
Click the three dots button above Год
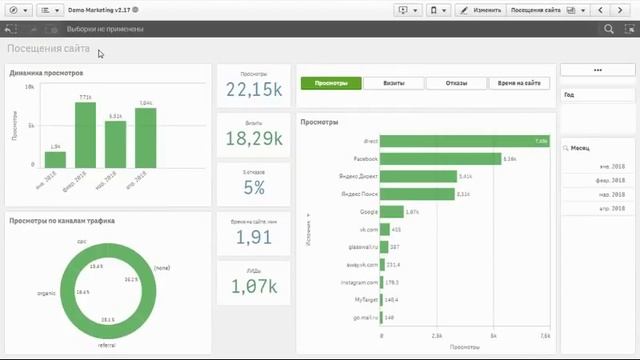tap(598, 70)
